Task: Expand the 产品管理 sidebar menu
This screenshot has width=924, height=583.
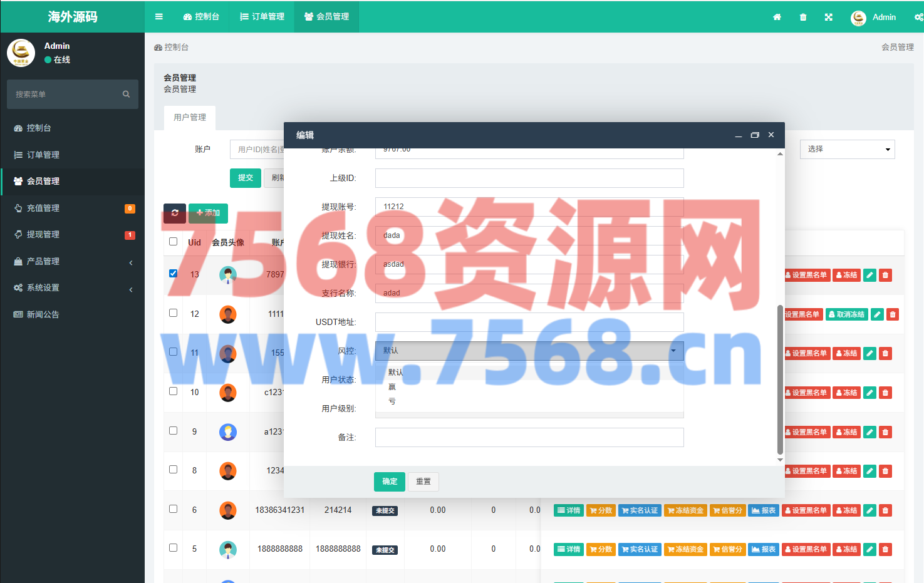Action: pyautogui.click(x=72, y=261)
